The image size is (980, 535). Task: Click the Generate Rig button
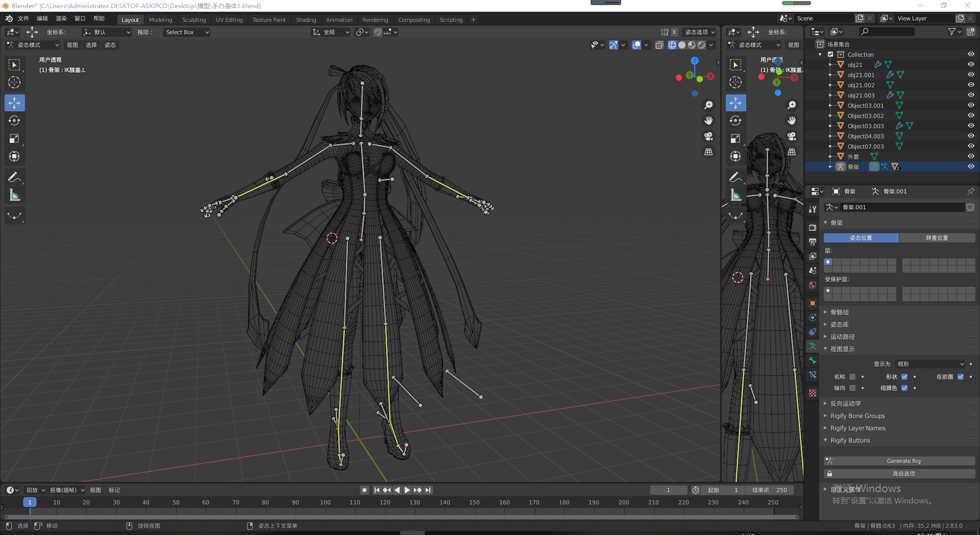pyautogui.click(x=903, y=461)
